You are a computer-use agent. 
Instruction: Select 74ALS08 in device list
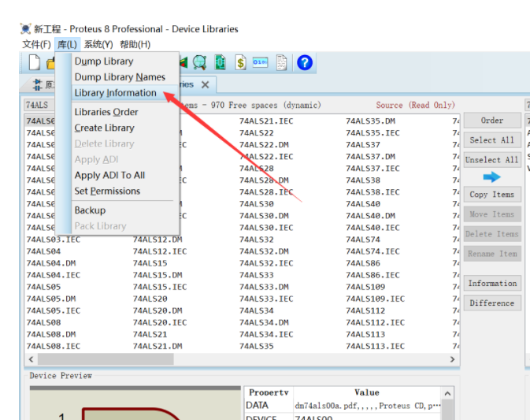tap(43, 322)
